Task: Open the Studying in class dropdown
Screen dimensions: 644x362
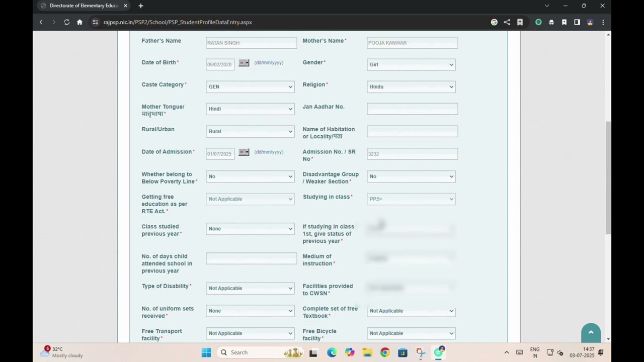Action: click(x=411, y=199)
